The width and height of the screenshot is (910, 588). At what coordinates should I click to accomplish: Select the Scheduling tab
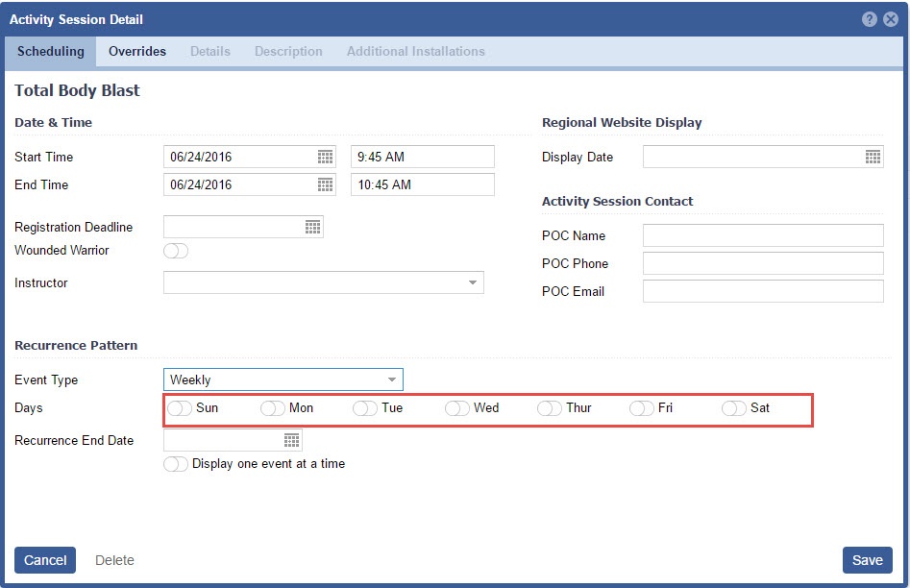[51, 52]
